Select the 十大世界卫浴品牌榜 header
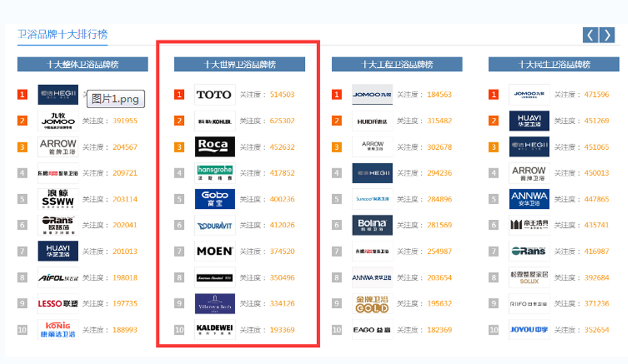 tap(239, 64)
